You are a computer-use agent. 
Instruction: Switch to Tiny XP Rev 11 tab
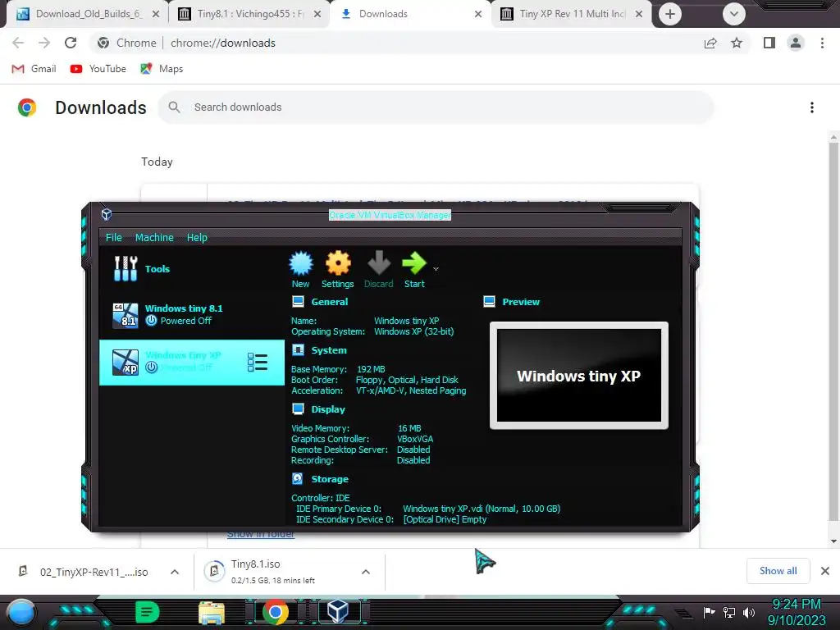point(572,14)
